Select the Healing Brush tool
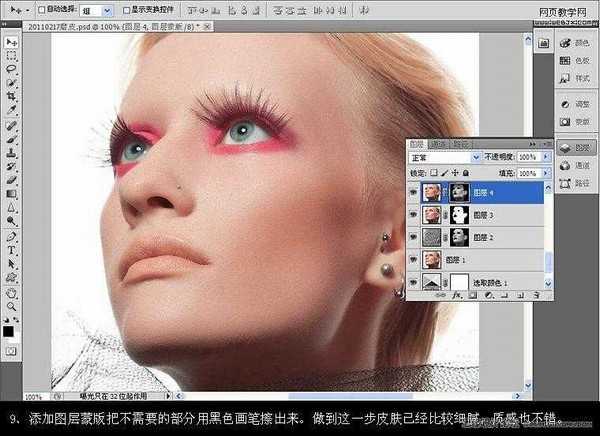This screenshot has height=436, width=600. coord(11,126)
